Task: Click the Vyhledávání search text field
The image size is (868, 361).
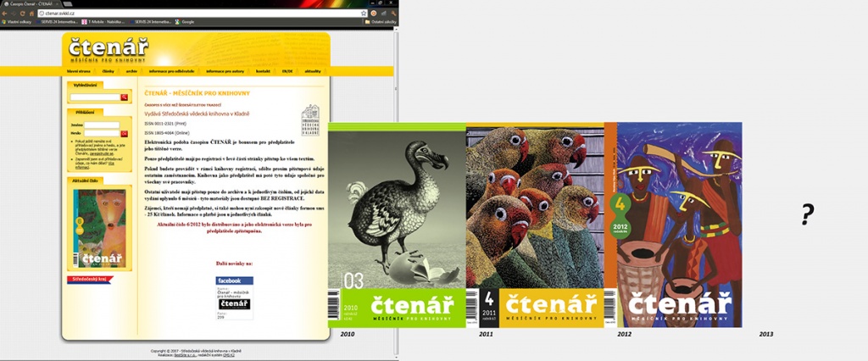Action: 95,97
